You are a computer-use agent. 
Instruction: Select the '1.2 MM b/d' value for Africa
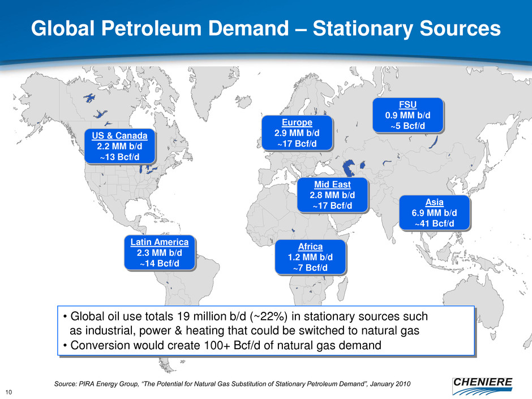pyautogui.click(x=309, y=256)
